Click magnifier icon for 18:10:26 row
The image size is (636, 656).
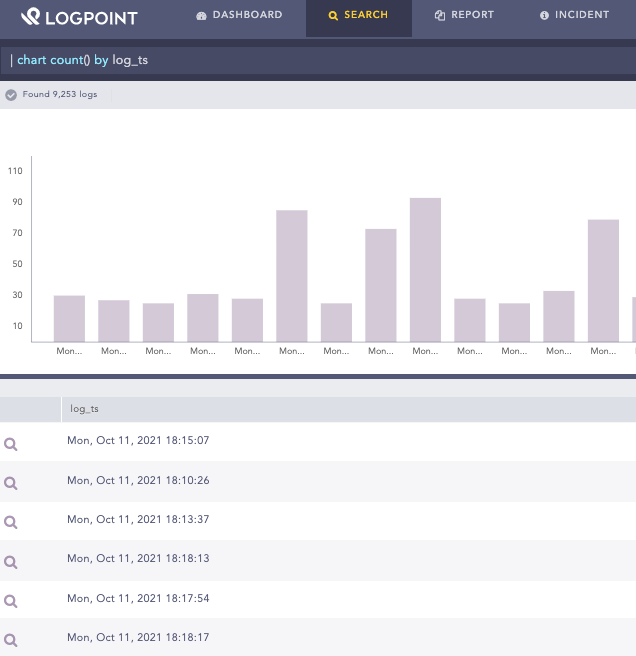pos(11,482)
